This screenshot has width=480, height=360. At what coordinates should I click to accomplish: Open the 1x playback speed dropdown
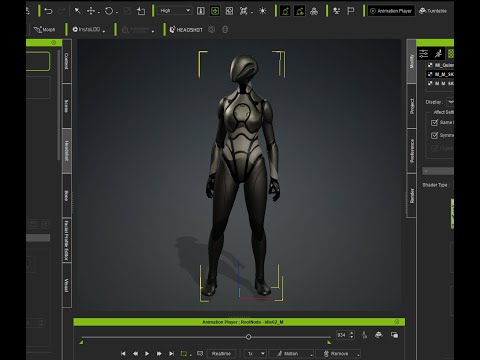click(x=255, y=354)
